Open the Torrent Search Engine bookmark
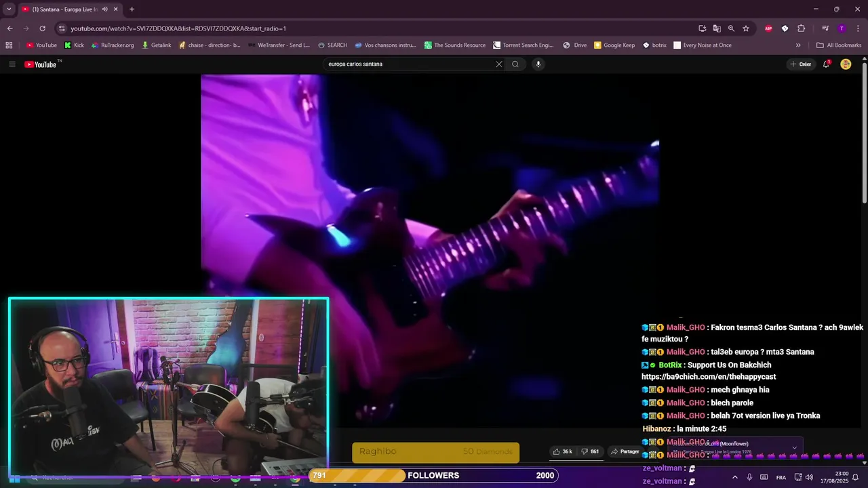 [523, 45]
